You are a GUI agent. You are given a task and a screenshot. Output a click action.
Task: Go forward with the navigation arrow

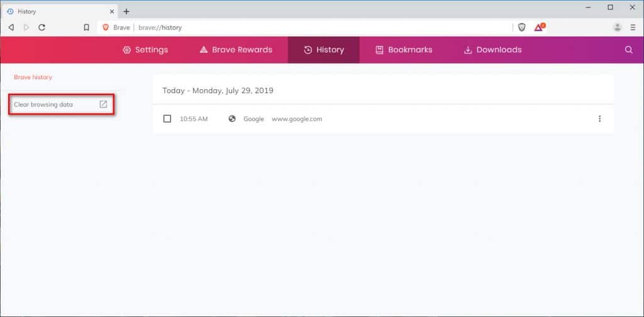26,28
